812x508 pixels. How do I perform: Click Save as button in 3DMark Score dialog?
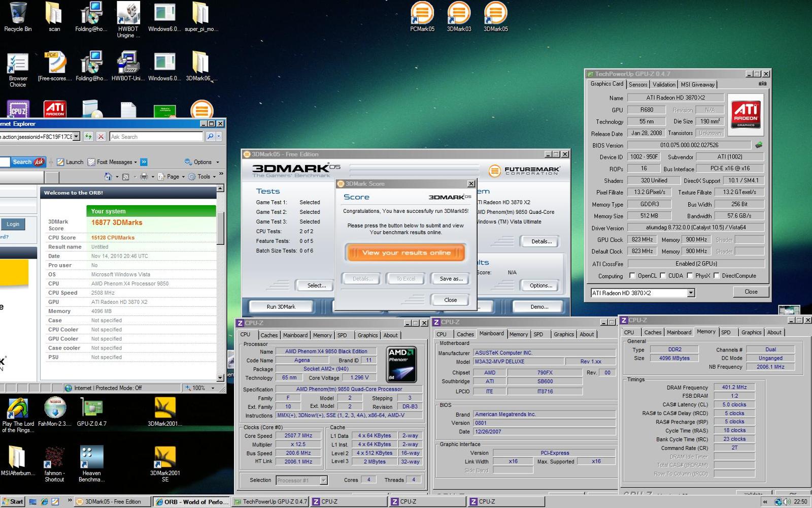coord(451,278)
